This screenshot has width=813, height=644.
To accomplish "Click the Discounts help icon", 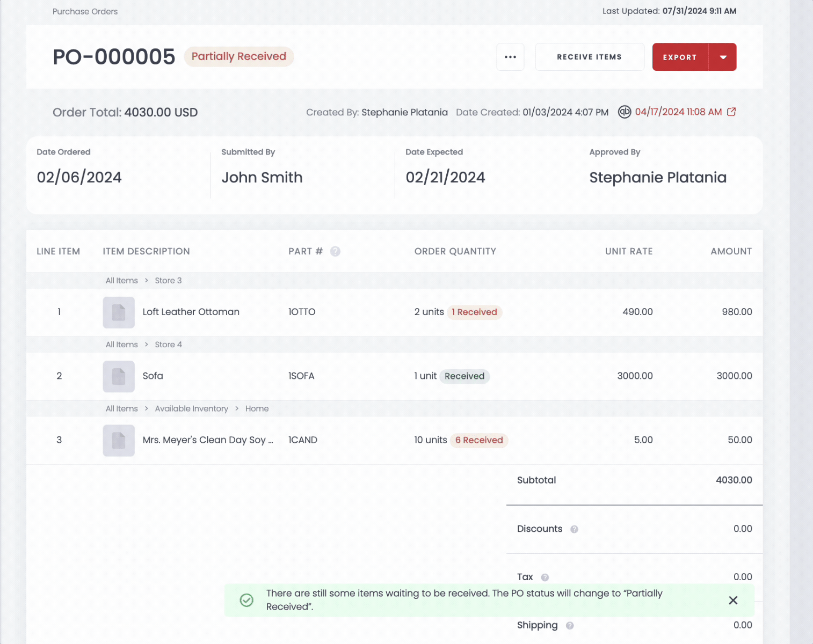I will click(x=574, y=529).
